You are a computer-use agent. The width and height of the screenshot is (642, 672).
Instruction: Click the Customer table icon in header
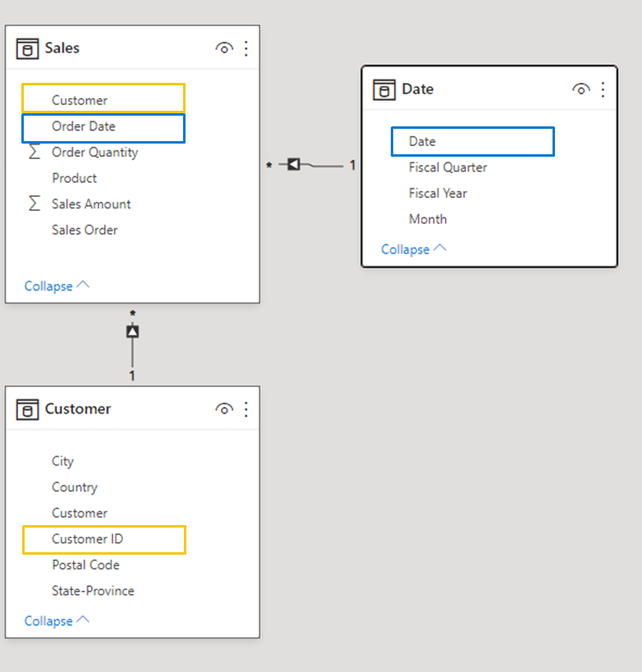coord(27,409)
